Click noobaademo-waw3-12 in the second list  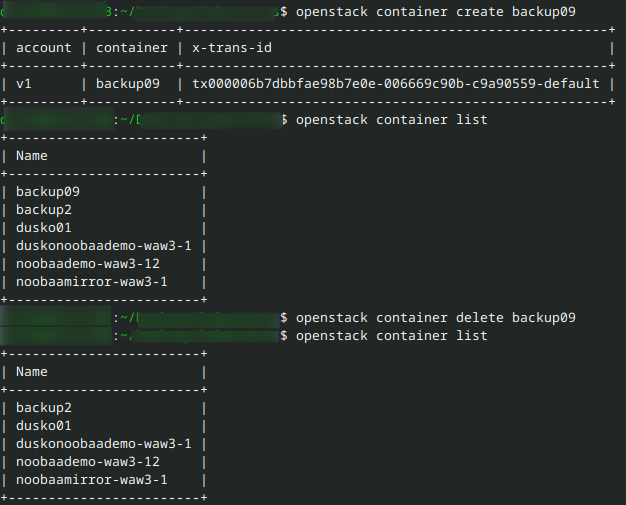(88, 462)
